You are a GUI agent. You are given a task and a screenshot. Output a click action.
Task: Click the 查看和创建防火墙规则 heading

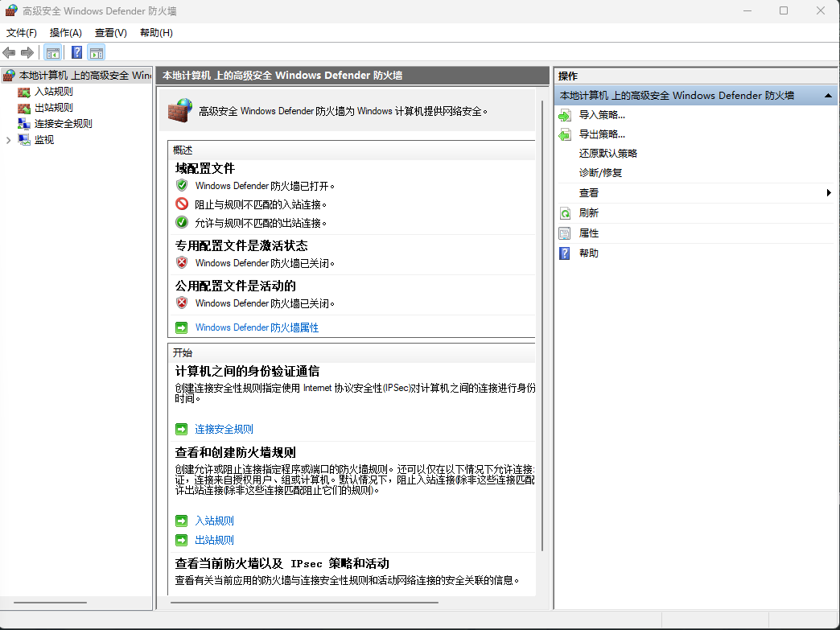pos(236,452)
